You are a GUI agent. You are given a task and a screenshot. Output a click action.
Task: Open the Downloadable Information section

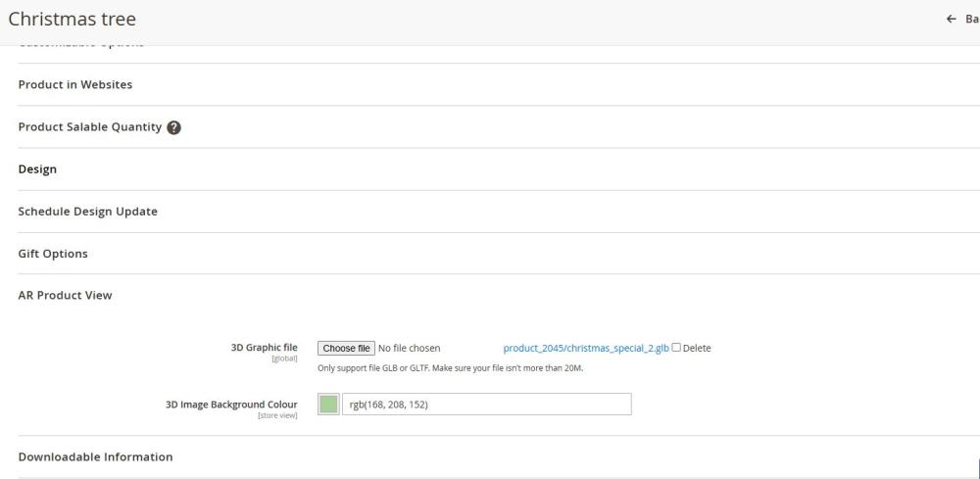(x=95, y=456)
